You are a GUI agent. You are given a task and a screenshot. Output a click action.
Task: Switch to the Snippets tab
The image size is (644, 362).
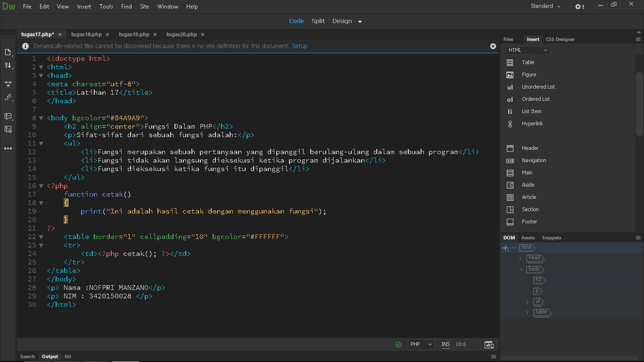coord(552,238)
